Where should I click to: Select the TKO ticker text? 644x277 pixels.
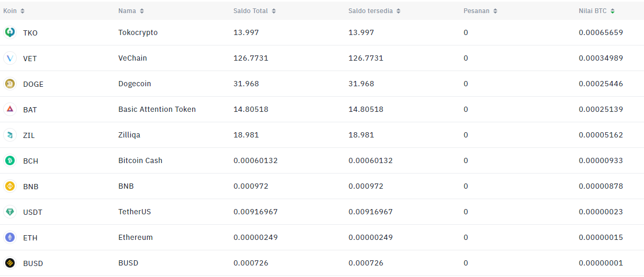(30, 33)
